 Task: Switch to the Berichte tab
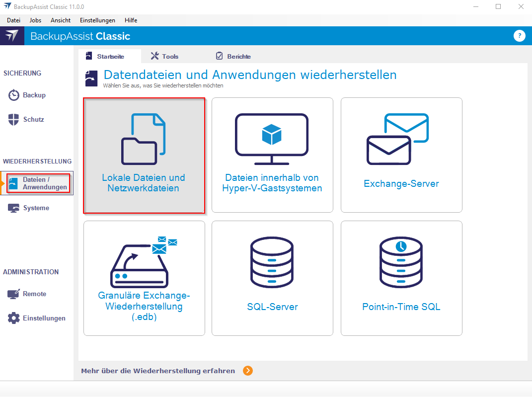[x=233, y=56]
